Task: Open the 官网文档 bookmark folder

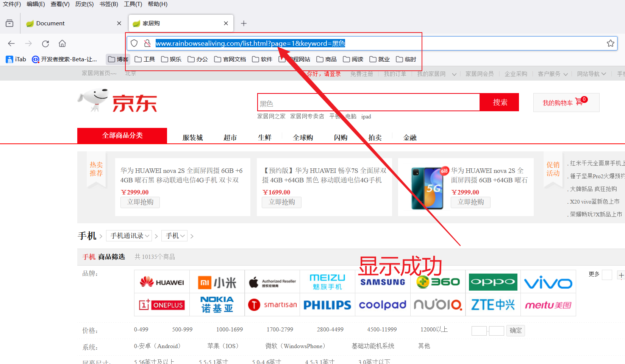Action: (x=230, y=59)
